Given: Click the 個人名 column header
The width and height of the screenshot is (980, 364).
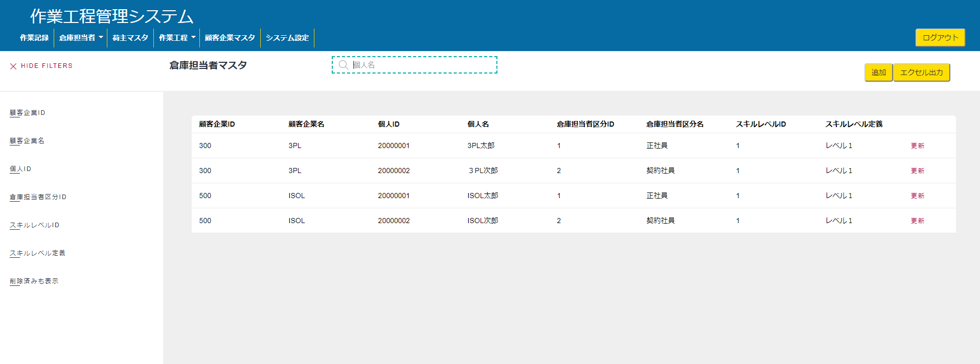Looking at the screenshot, I should pos(478,124).
